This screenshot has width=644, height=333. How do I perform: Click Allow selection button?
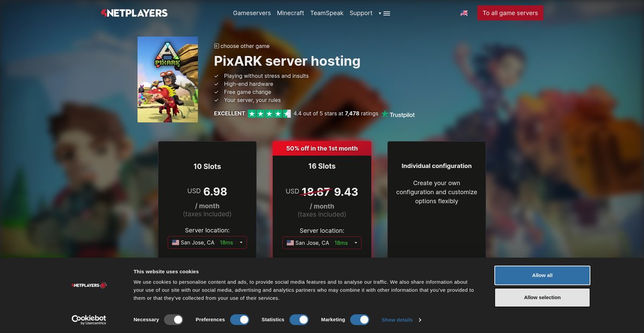click(x=542, y=298)
